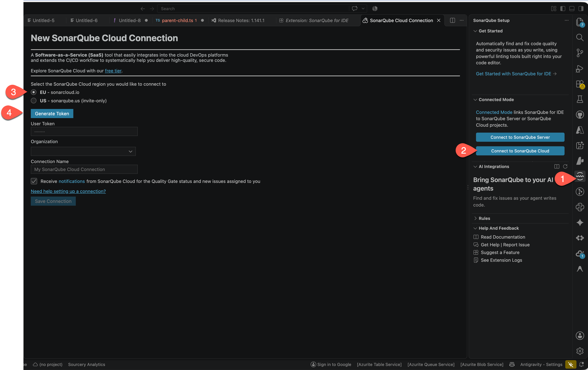The width and height of the screenshot is (588, 370).
Task: Open the Source Control view icon
Action: pyautogui.click(x=580, y=53)
